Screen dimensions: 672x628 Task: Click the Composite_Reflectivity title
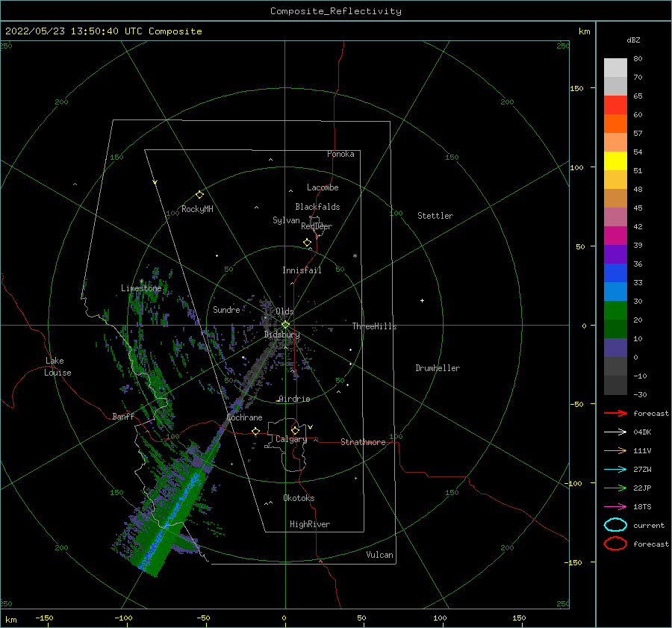click(x=336, y=11)
